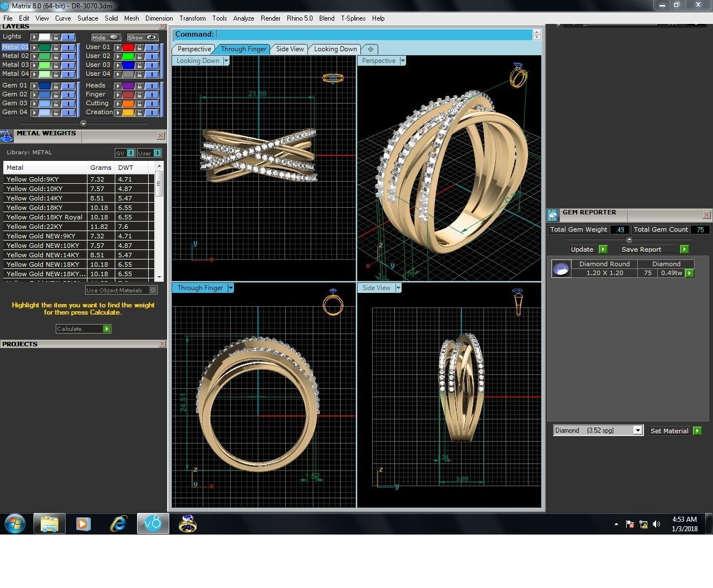Click the add viewport tab plus icon

(x=370, y=49)
